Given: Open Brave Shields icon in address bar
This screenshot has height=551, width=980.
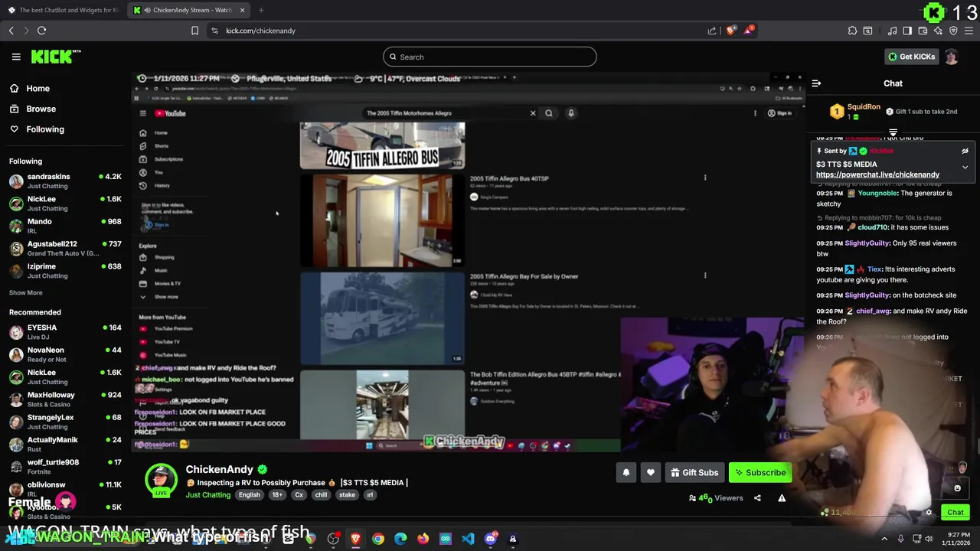Looking at the screenshot, I should (x=731, y=31).
